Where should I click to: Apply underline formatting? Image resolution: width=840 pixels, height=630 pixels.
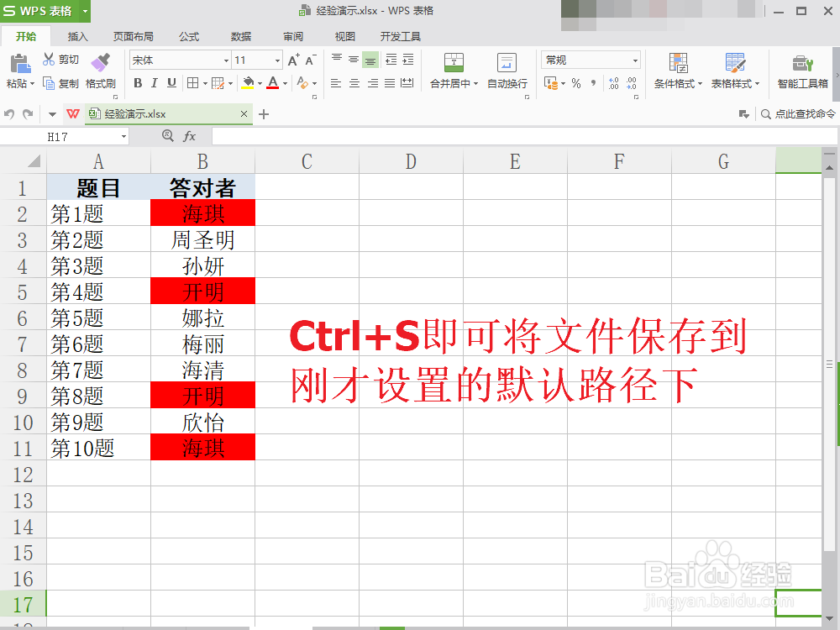tap(171, 83)
